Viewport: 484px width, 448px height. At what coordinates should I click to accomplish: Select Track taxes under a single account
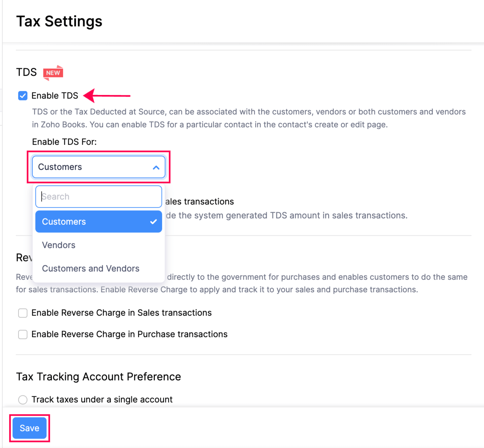tap(23, 400)
